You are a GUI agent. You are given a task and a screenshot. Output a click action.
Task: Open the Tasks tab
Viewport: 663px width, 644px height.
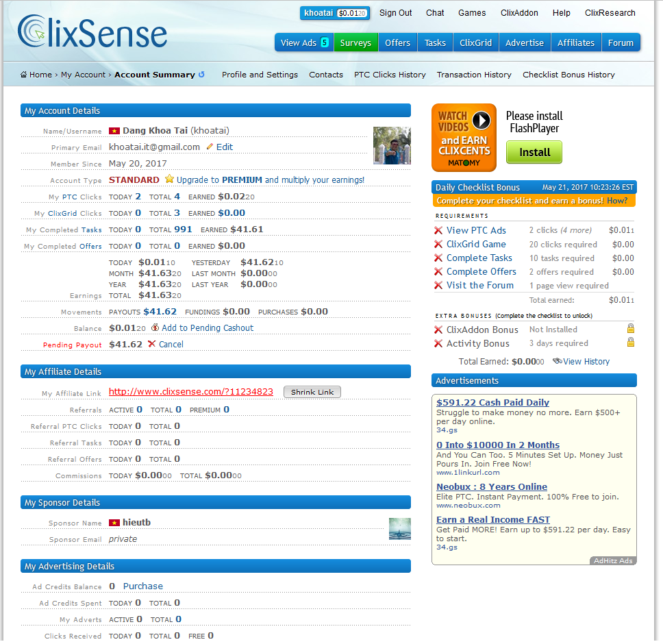tap(435, 42)
